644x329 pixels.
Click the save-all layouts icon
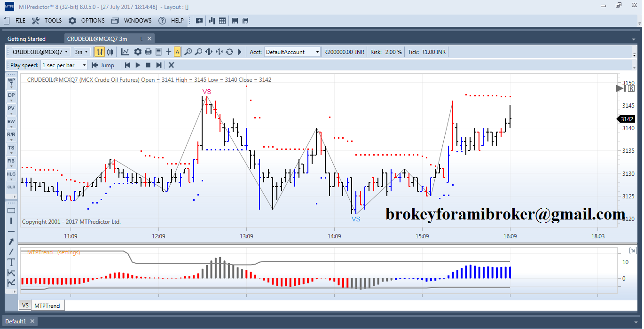(245, 21)
